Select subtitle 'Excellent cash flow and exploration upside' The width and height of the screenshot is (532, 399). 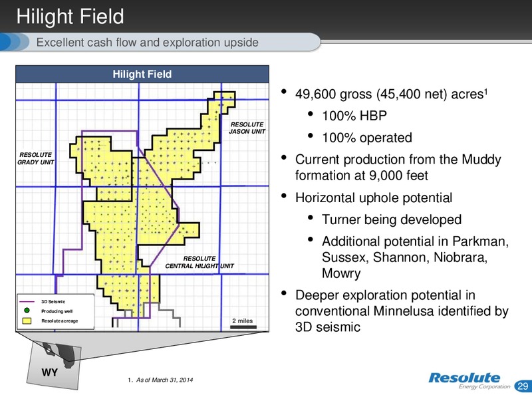coord(147,43)
